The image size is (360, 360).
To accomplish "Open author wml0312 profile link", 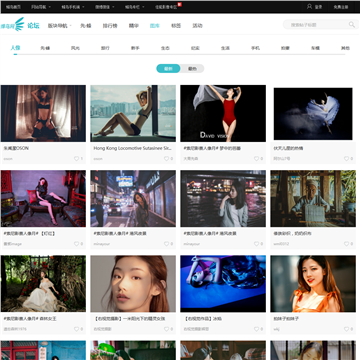I will tap(281, 244).
